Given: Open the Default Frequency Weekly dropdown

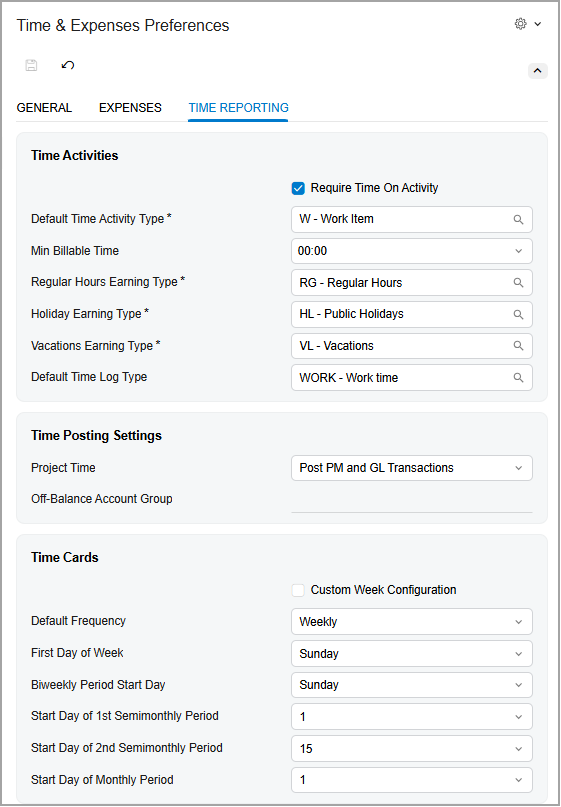Looking at the screenshot, I should (412, 622).
